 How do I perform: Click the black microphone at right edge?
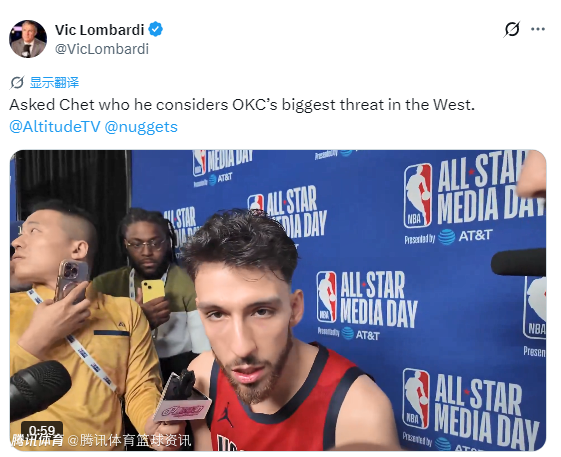(x=518, y=262)
